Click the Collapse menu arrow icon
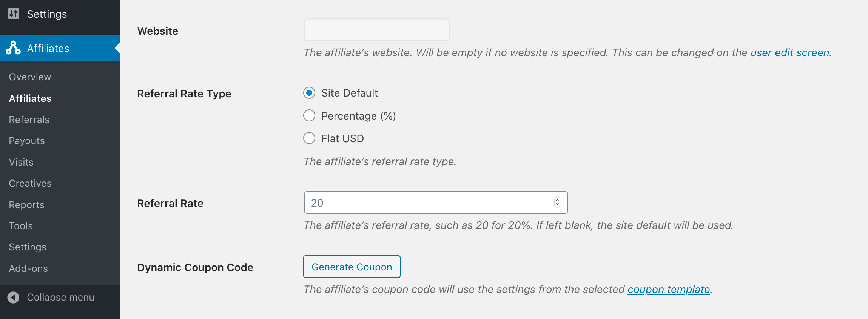 (13, 298)
